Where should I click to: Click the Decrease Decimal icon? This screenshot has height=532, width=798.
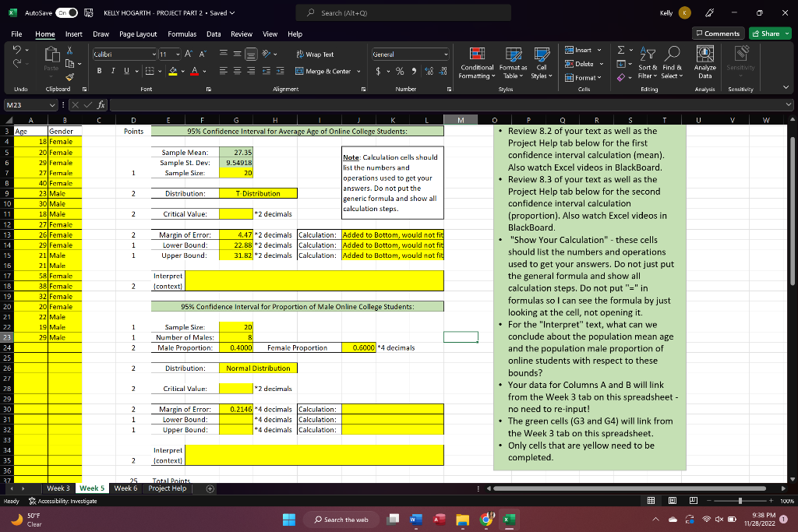click(x=443, y=71)
